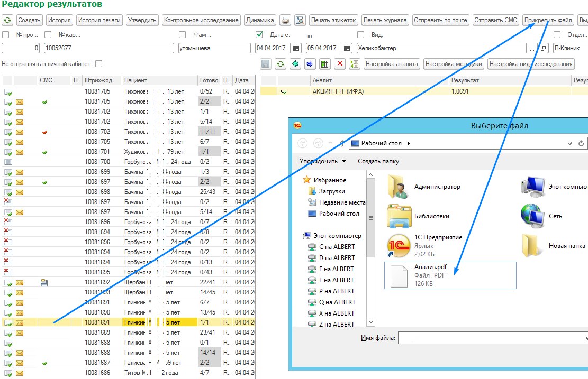Click the printer icon in top toolbar

point(285,20)
